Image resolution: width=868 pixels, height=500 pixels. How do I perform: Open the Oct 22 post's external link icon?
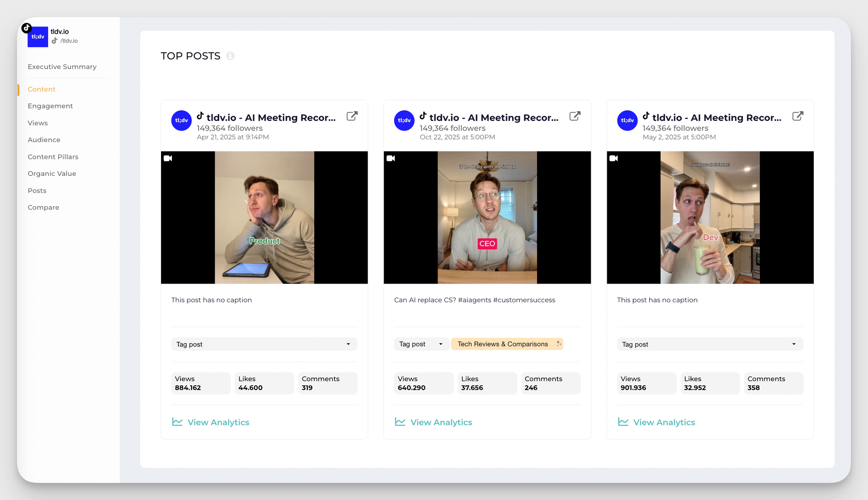pyautogui.click(x=575, y=116)
